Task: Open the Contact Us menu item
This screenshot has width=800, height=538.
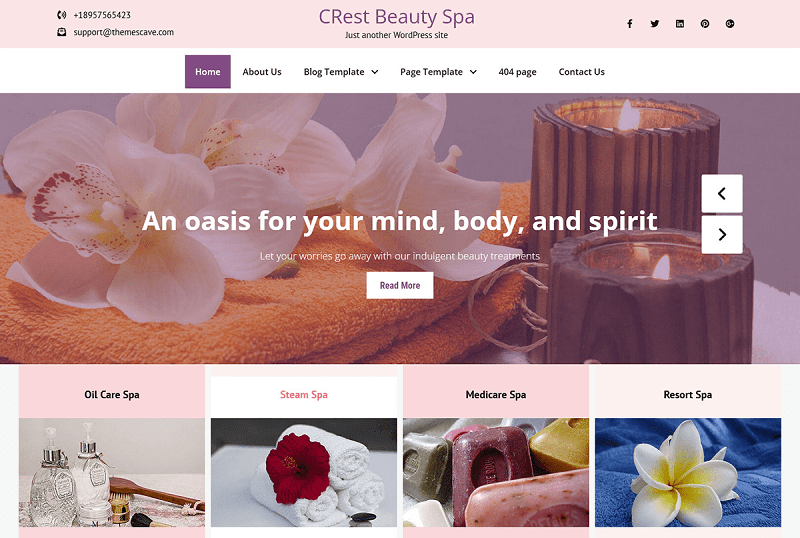Action: 581,71
